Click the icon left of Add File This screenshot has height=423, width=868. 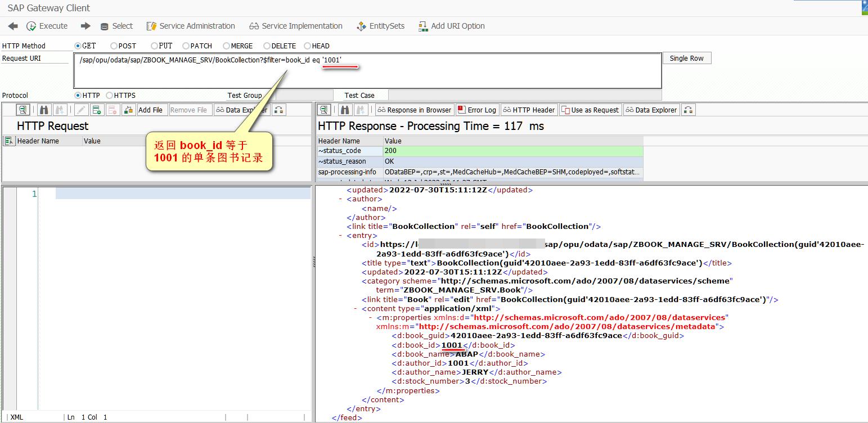coord(129,110)
